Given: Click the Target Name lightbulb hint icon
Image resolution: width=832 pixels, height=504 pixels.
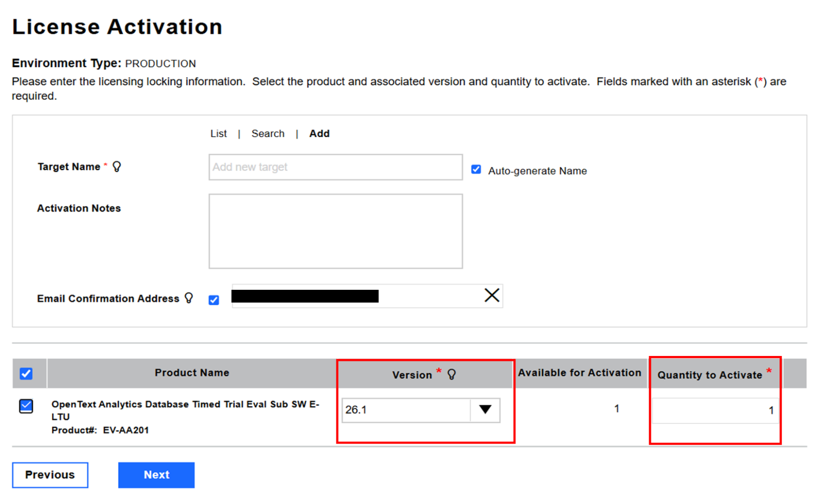Looking at the screenshot, I should pyautogui.click(x=117, y=167).
